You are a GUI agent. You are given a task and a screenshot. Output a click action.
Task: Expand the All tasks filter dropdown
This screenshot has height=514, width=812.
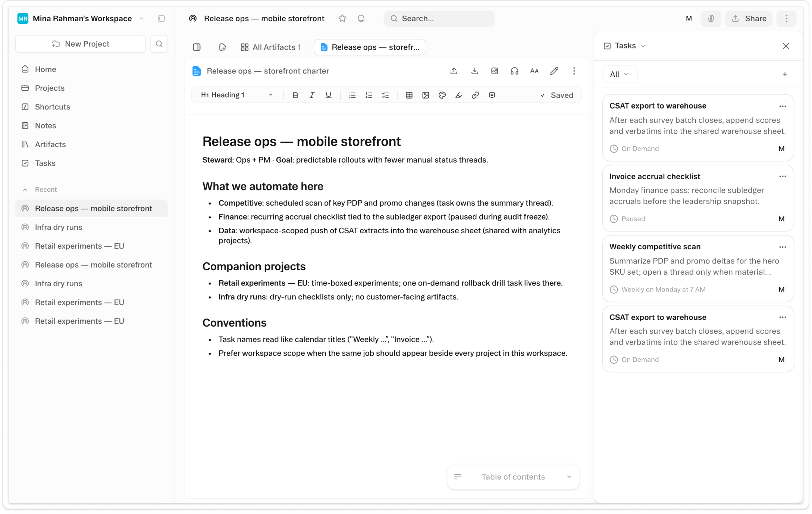click(x=619, y=74)
